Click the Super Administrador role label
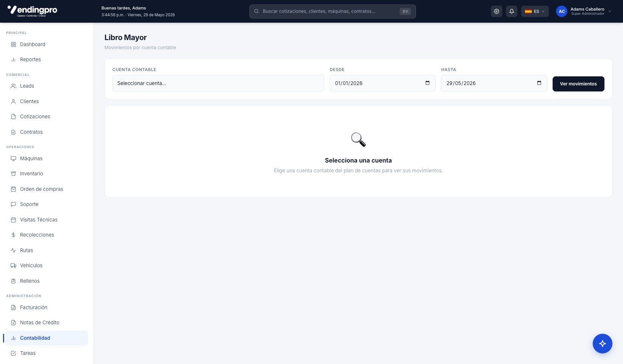This screenshot has width=623, height=364. [x=588, y=14]
